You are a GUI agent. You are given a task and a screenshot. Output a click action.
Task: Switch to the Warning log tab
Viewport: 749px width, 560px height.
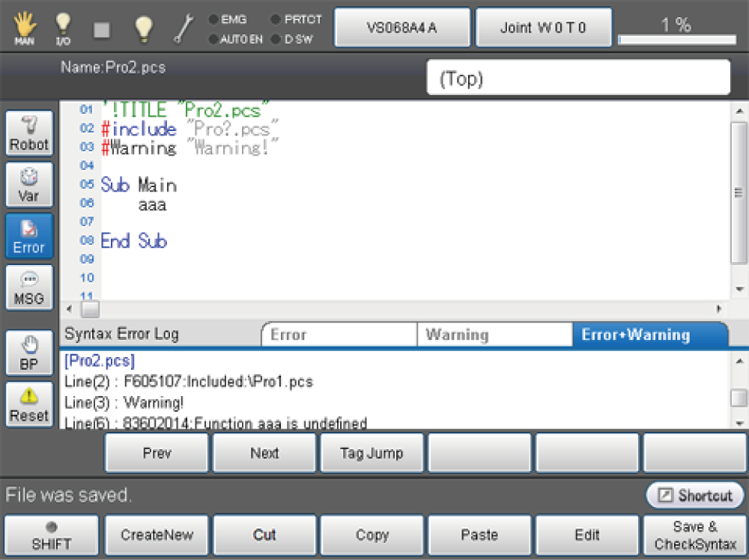pos(494,335)
